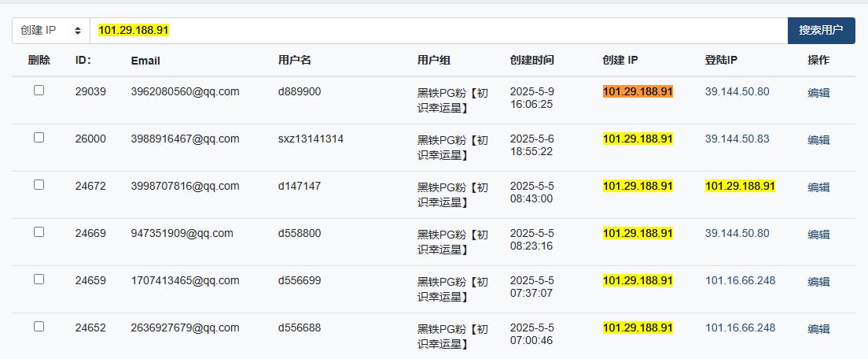The height and width of the screenshot is (359, 868).
Task: Click creation IP cell for ID 24659
Action: tap(638, 280)
